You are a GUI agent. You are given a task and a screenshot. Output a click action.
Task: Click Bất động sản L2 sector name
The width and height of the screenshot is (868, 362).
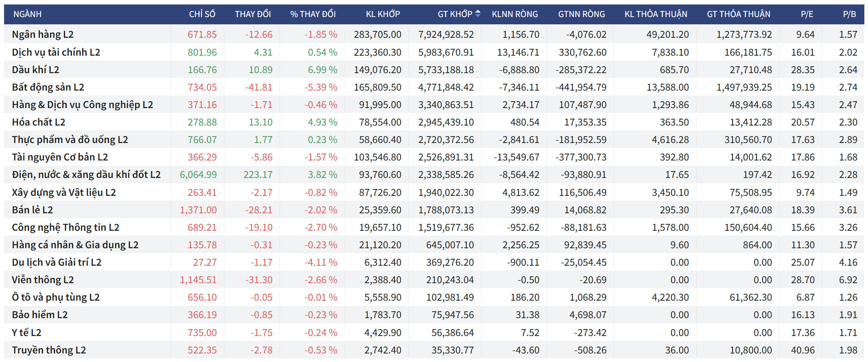tap(48, 87)
